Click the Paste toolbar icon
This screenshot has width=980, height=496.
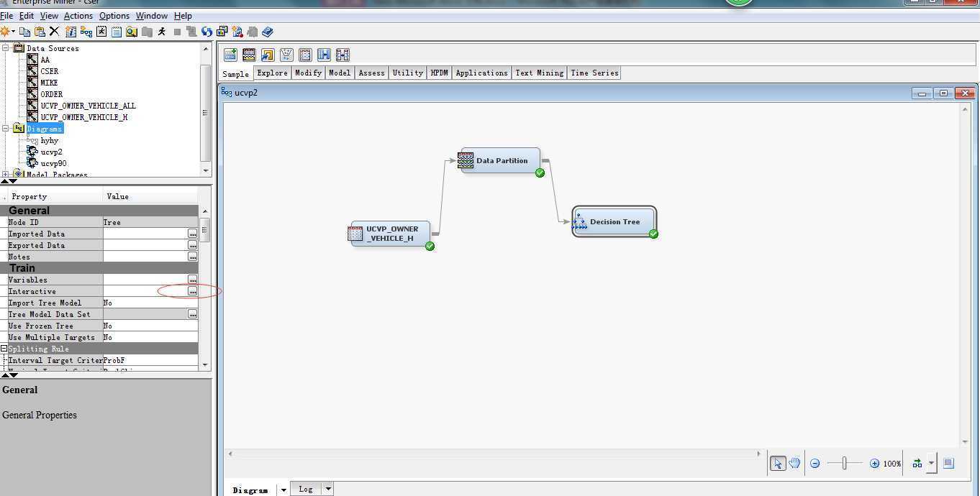(x=40, y=32)
